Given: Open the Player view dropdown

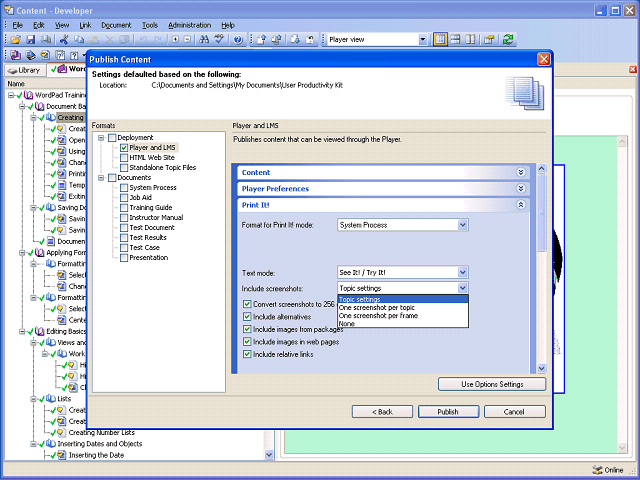Looking at the screenshot, I should (423, 40).
